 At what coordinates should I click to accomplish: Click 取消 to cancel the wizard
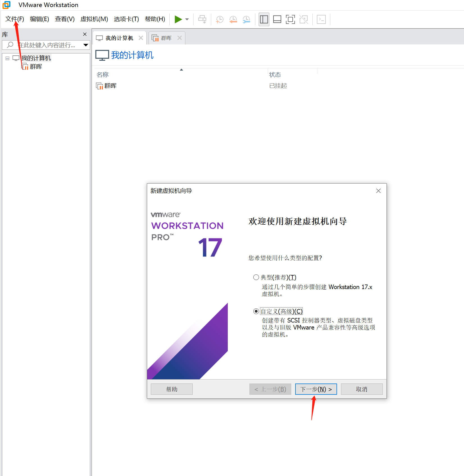pyautogui.click(x=362, y=389)
